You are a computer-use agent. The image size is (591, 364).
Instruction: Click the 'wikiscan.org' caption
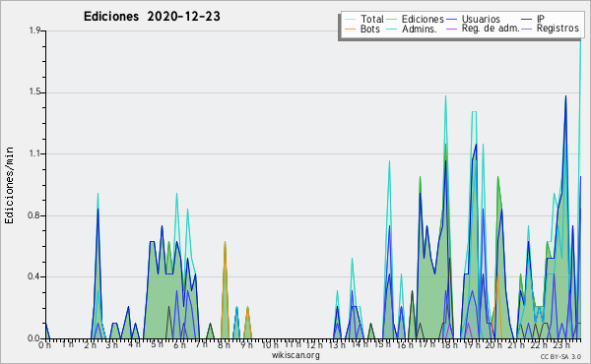coord(295,355)
